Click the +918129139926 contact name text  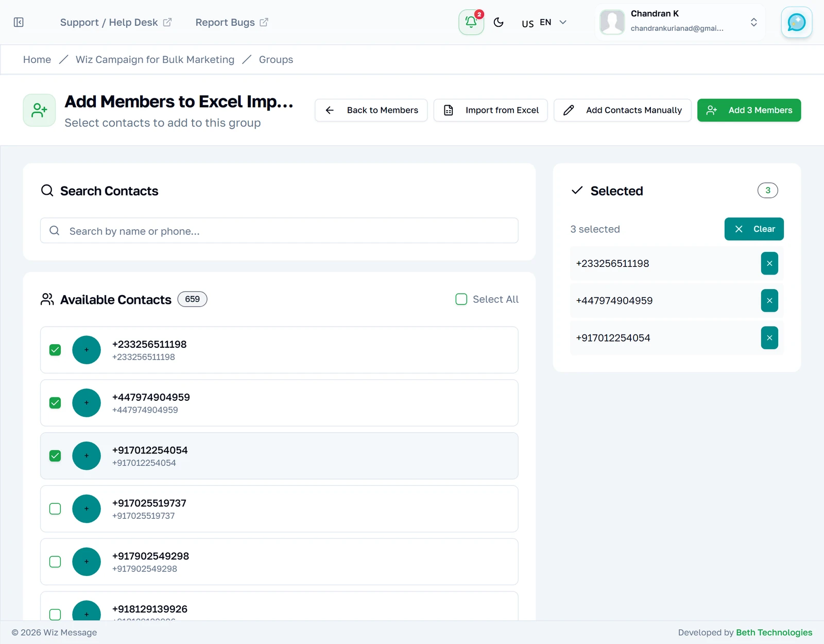pyautogui.click(x=150, y=609)
